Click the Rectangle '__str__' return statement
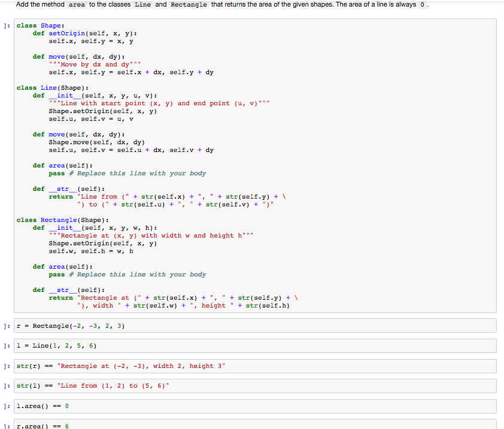The width and height of the screenshot is (504, 429). pos(173,302)
